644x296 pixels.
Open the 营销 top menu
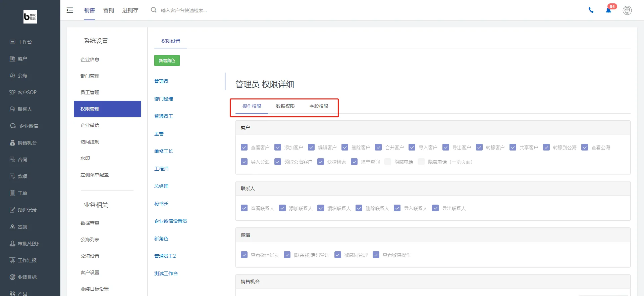coord(109,10)
